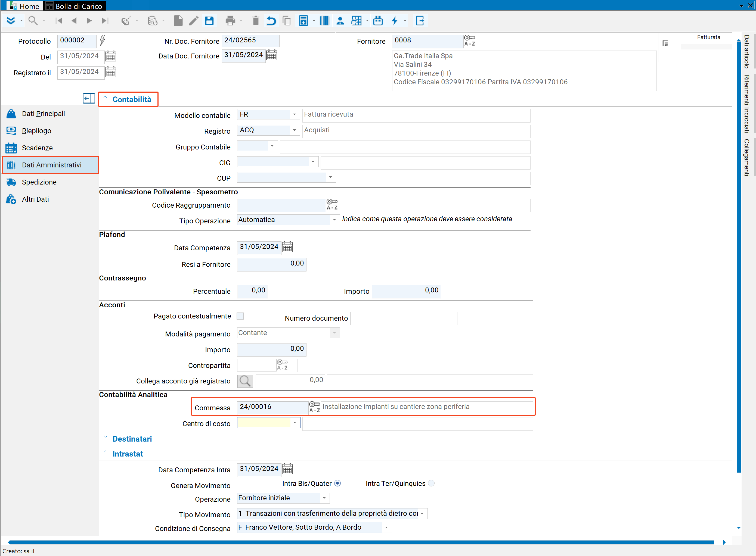The image size is (756, 556).
Task: Go to first record navigation icon
Action: tap(58, 21)
